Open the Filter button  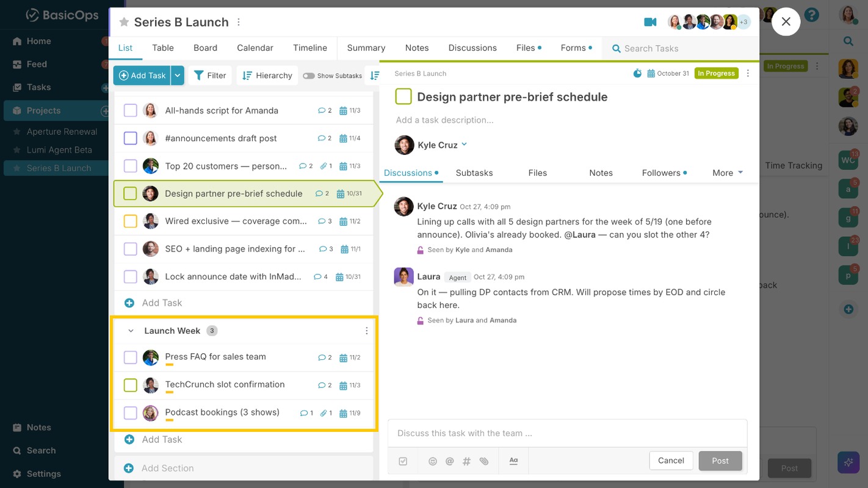[210, 76]
